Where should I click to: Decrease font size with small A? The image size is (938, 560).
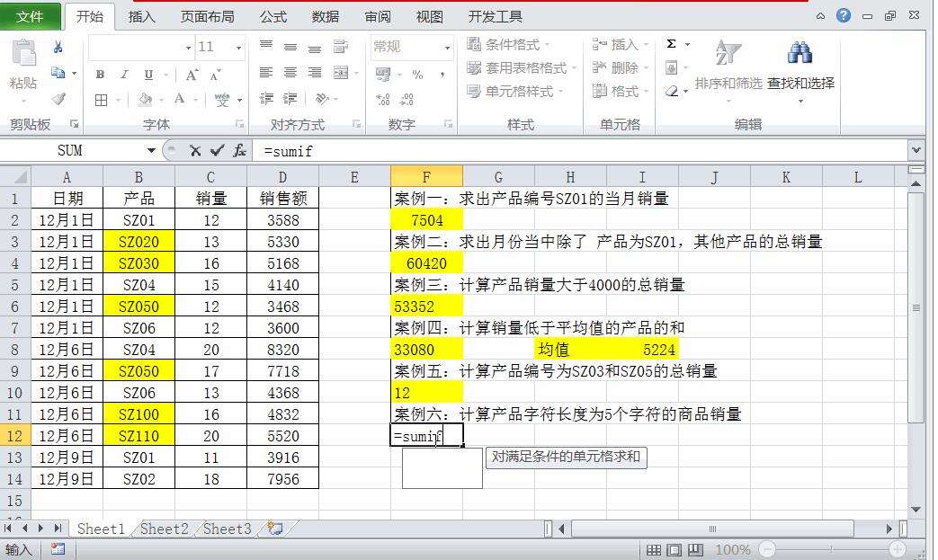coord(215,76)
